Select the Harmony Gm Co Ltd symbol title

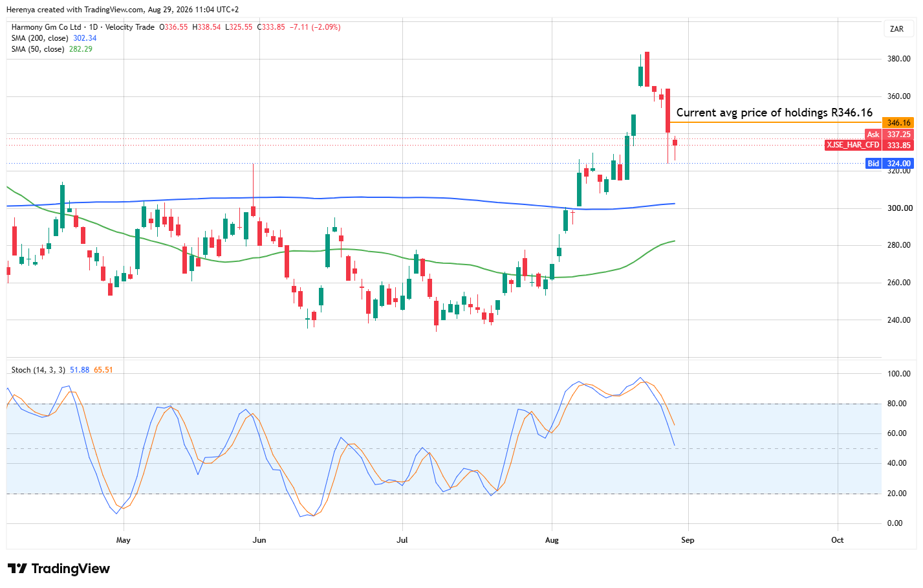[x=47, y=27]
